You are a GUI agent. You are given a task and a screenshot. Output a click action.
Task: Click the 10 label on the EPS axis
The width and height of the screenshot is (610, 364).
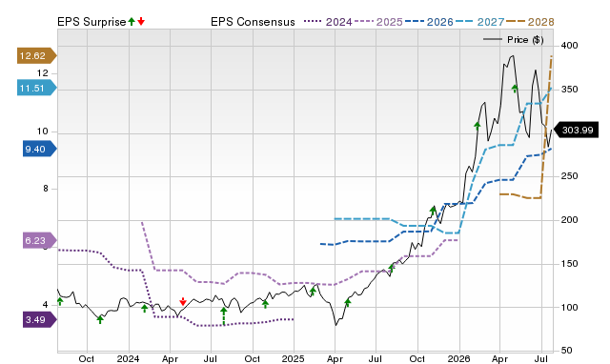[42, 131]
